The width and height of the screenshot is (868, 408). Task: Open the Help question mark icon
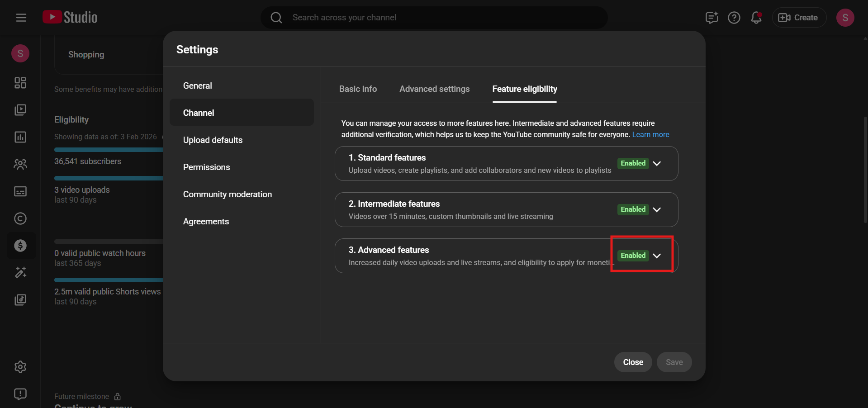pos(734,18)
